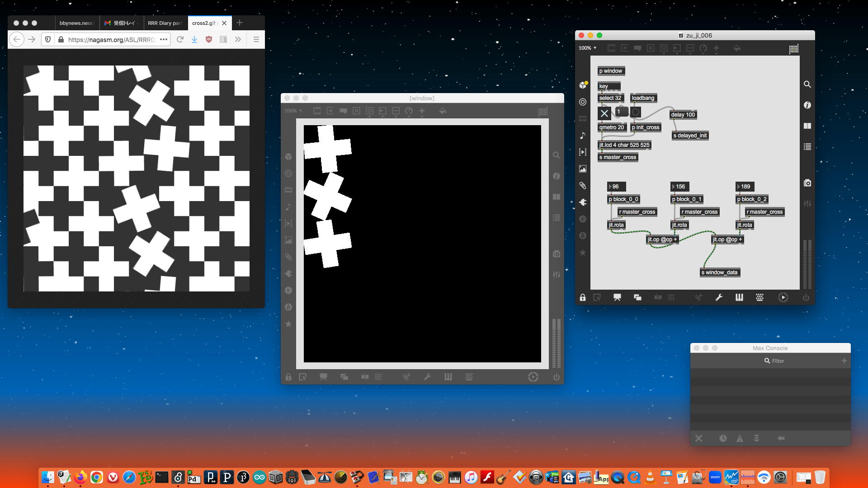This screenshot has height=488, width=868.
Task: Switch to the RRR Diary browser tab
Action: 165,23
